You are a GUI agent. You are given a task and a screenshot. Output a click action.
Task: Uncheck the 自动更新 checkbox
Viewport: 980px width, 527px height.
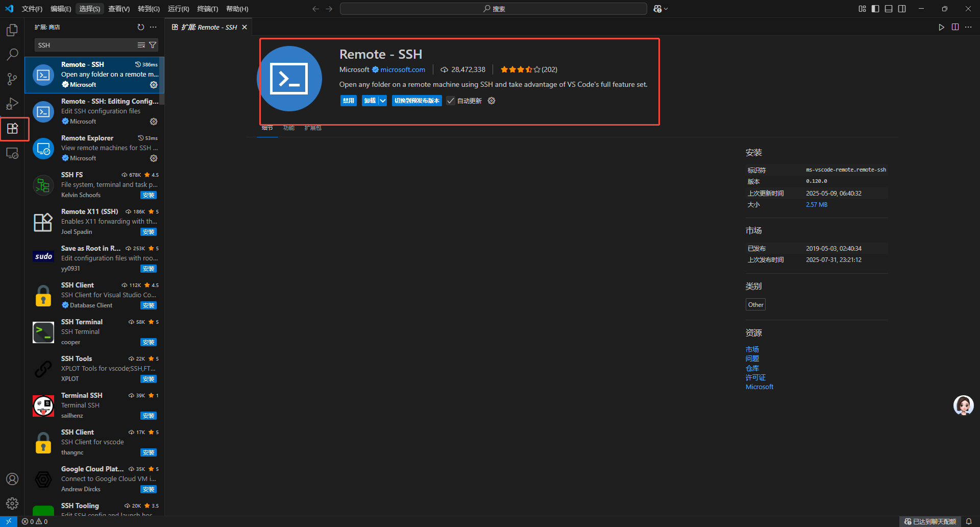coord(451,101)
